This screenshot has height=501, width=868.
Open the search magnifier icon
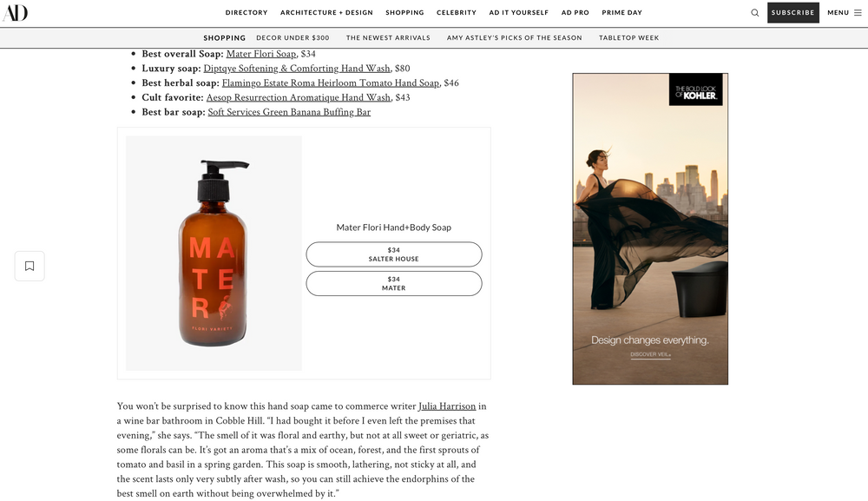[754, 13]
